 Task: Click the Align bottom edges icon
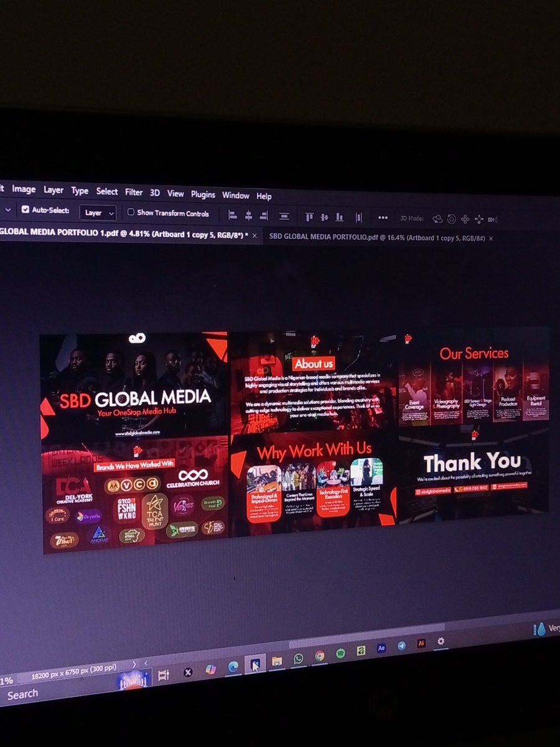click(x=339, y=217)
